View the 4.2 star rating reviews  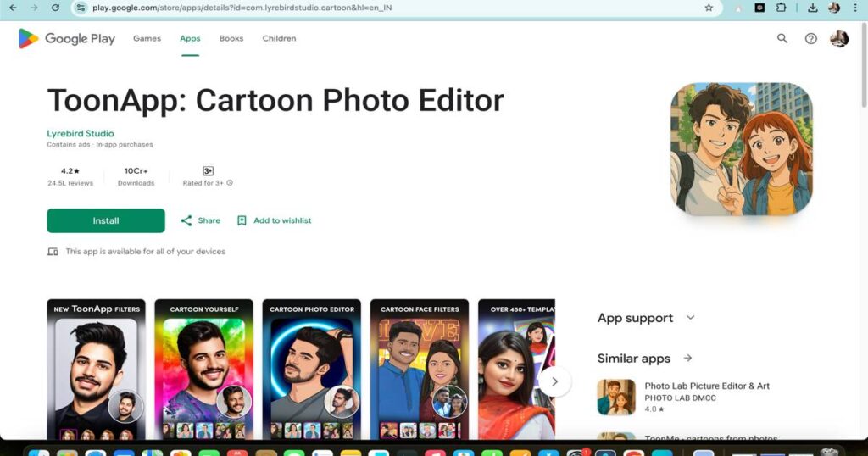pyautogui.click(x=70, y=176)
